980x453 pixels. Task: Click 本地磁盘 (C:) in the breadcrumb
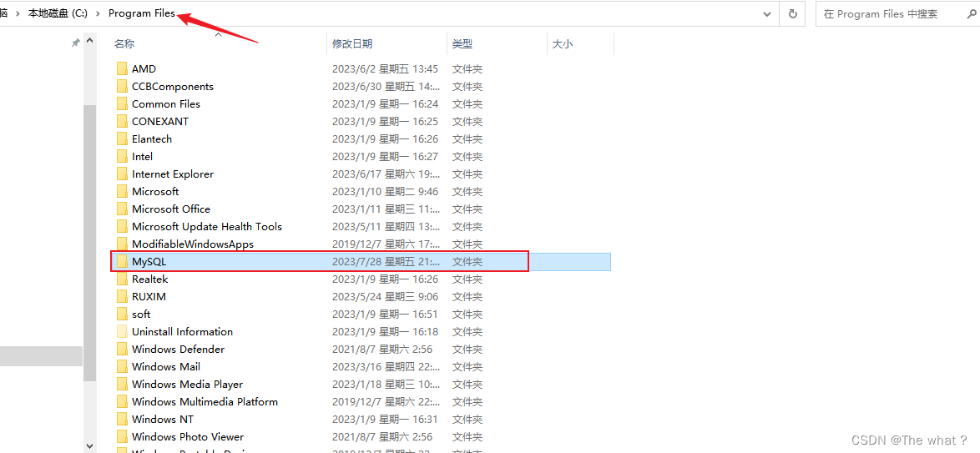tap(58, 13)
